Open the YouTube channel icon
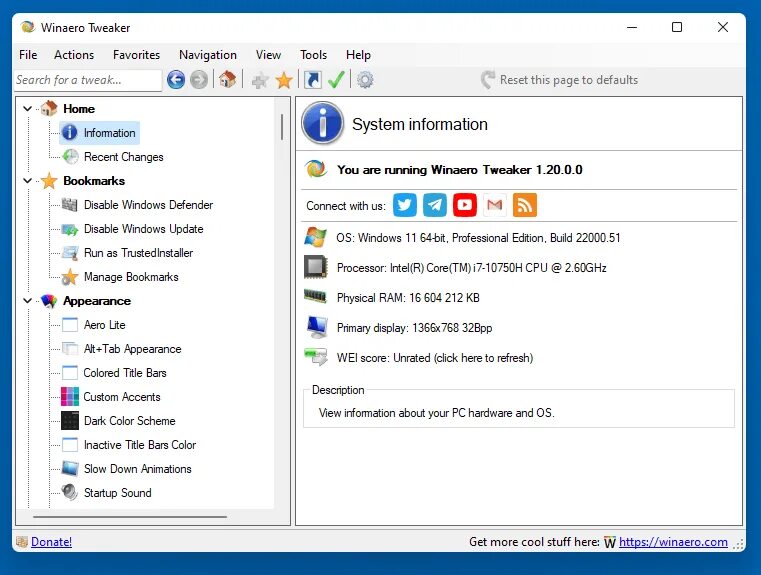 [464, 205]
